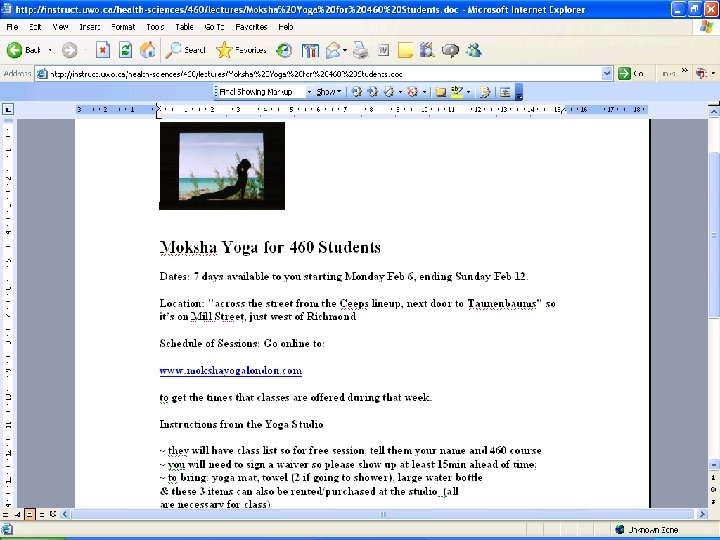
Task: Open the Accept Change dropdown arrow
Action: point(400,92)
